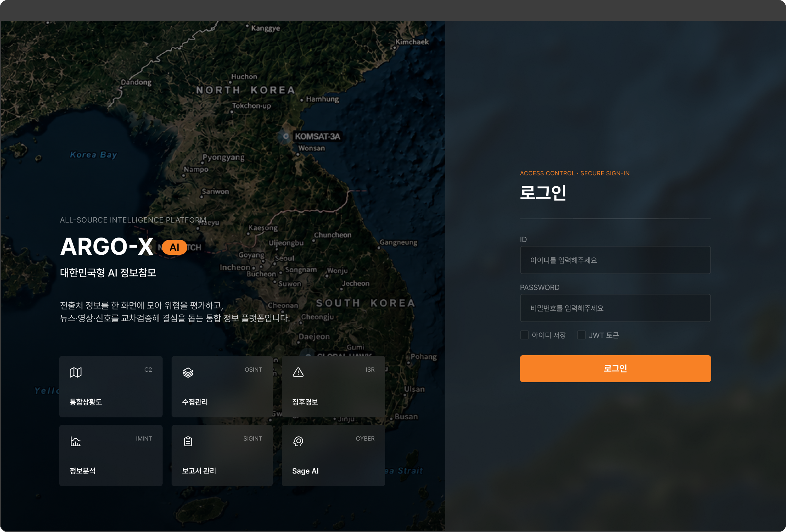
Task: Click ALL-SOURCE INTELLIGENCE PLATFORM caption
Action: point(133,220)
